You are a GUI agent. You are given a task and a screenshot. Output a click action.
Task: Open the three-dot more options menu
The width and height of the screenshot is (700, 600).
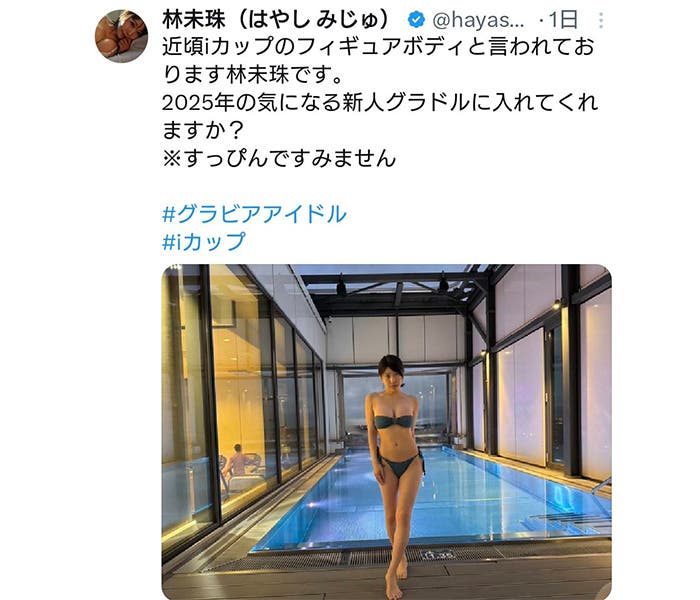point(601,21)
